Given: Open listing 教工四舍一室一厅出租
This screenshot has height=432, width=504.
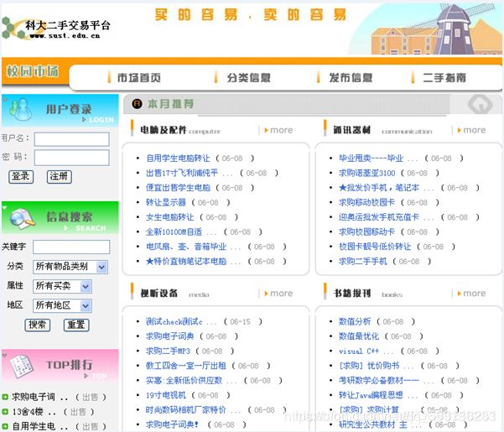Looking at the screenshot, I should (186, 366).
